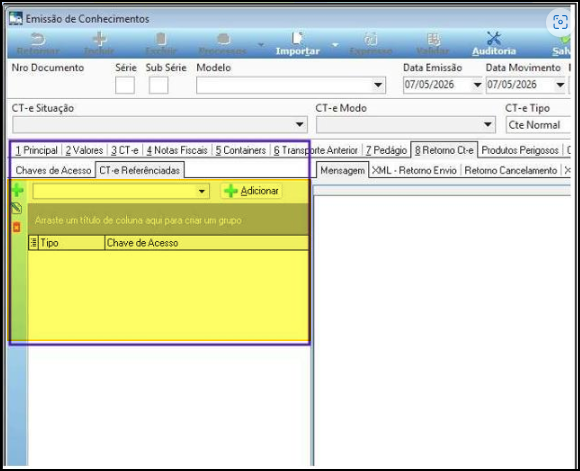
Task: Switch to the 5 Containers tab
Action: coord(241,150)
